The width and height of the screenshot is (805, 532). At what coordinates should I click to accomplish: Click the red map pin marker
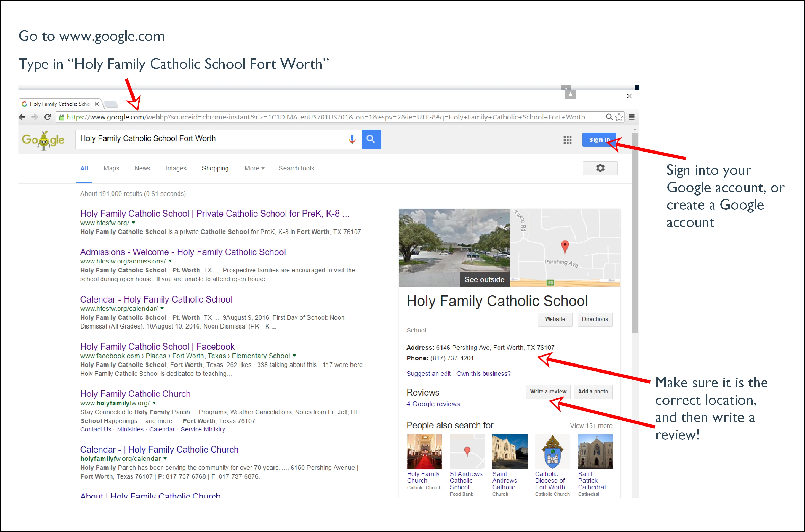[565, 247]
